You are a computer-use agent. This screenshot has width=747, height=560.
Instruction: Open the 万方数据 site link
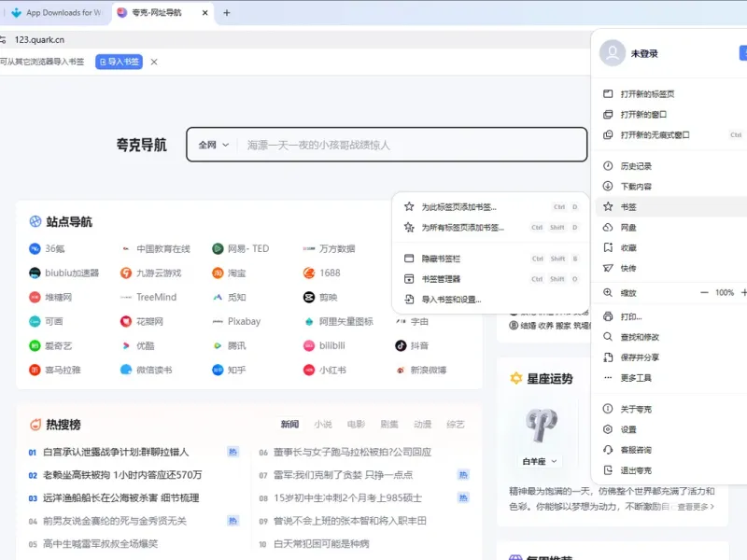[337, 248]
